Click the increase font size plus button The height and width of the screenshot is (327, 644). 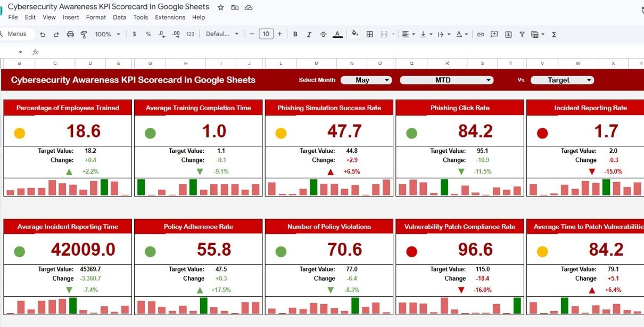279,34
